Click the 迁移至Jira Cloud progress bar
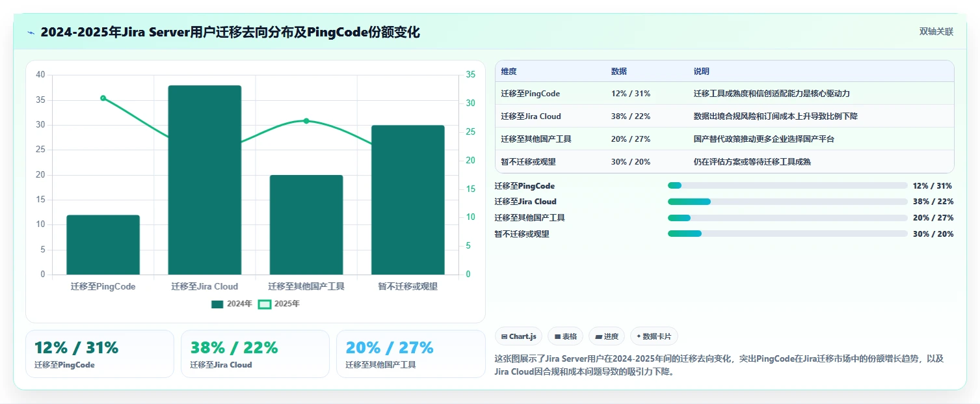The width and height of the screenshot is (980, 404). coord(788,202)
